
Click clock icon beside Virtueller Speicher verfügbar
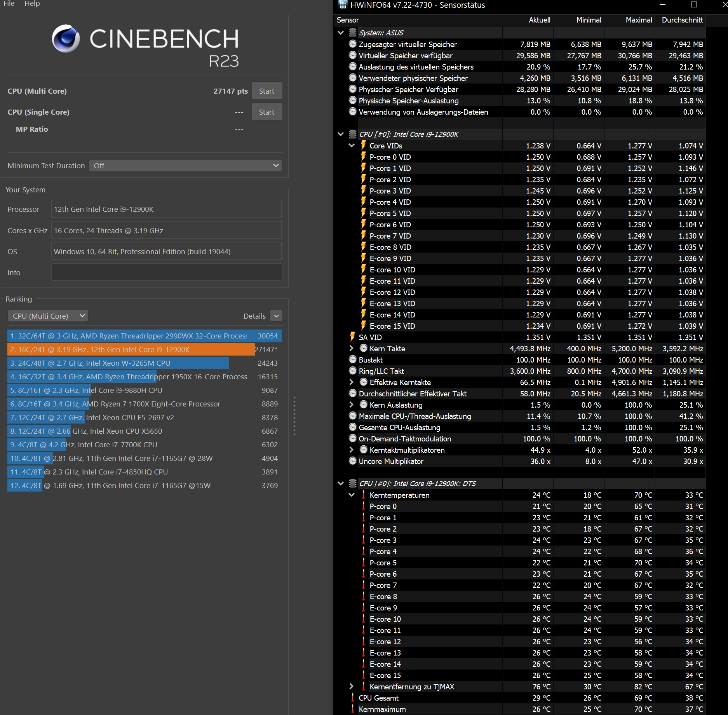click(x=353, y=55)
